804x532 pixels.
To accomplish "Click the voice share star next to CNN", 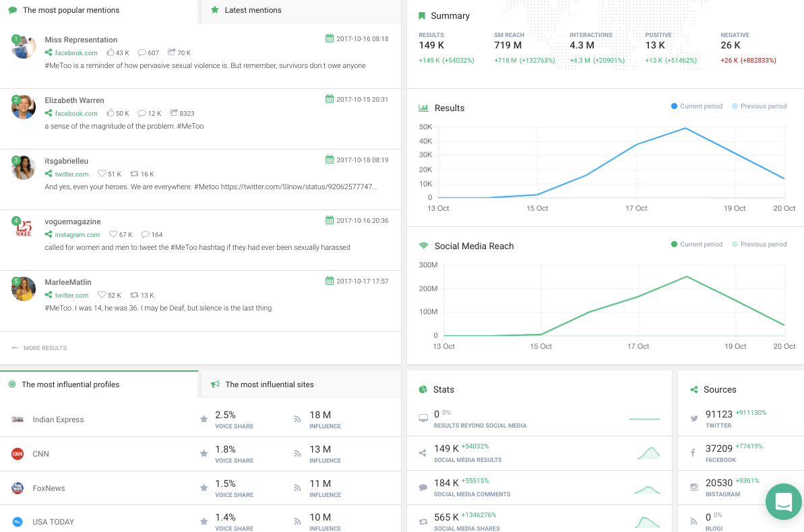I will point(204,453).
